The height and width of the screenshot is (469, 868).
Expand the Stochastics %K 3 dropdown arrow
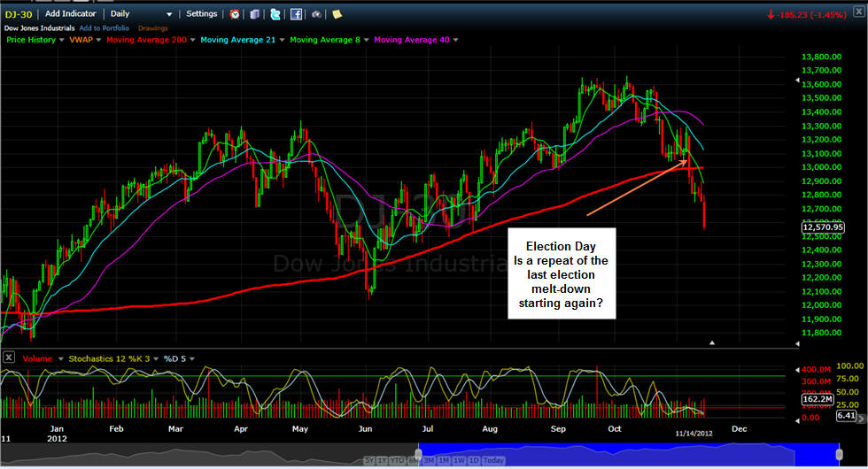pyautogui.click(x=156, y=359)
